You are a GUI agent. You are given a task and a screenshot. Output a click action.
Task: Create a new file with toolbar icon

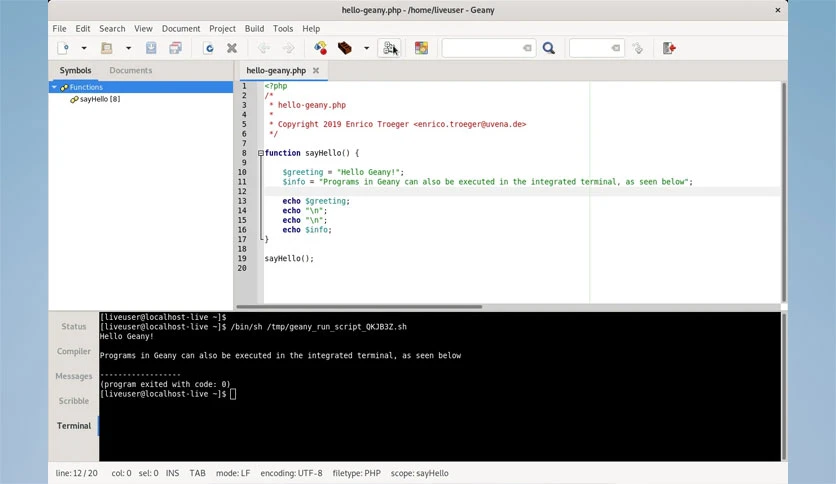coord(63,49)
